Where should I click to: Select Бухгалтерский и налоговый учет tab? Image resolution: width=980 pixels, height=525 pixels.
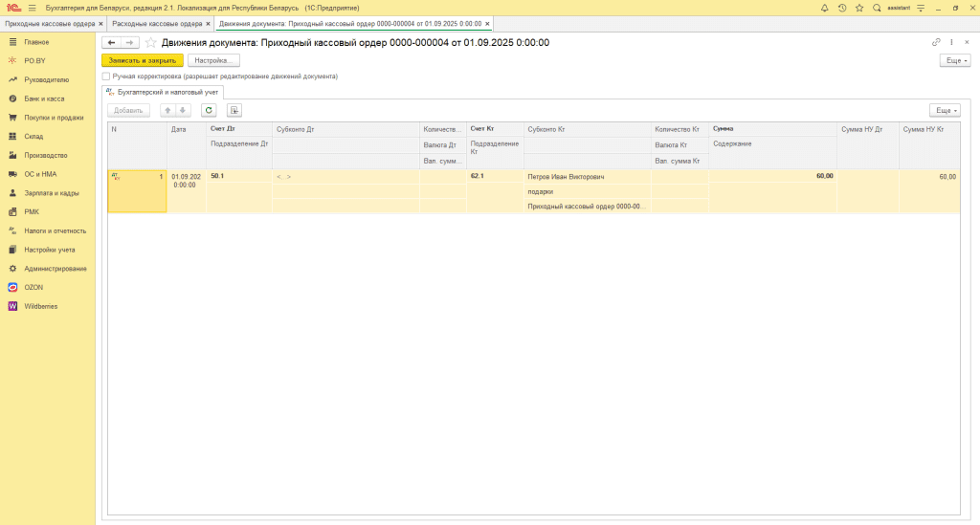pos(162,92)
